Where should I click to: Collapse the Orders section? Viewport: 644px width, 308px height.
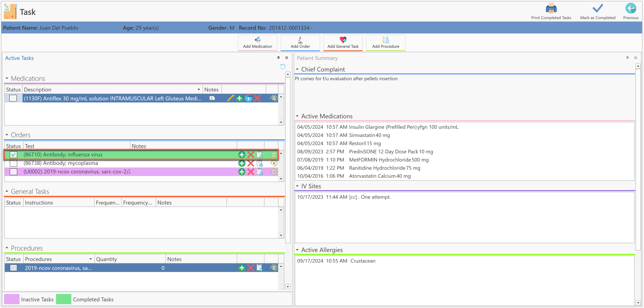click(x=7, y=135)
